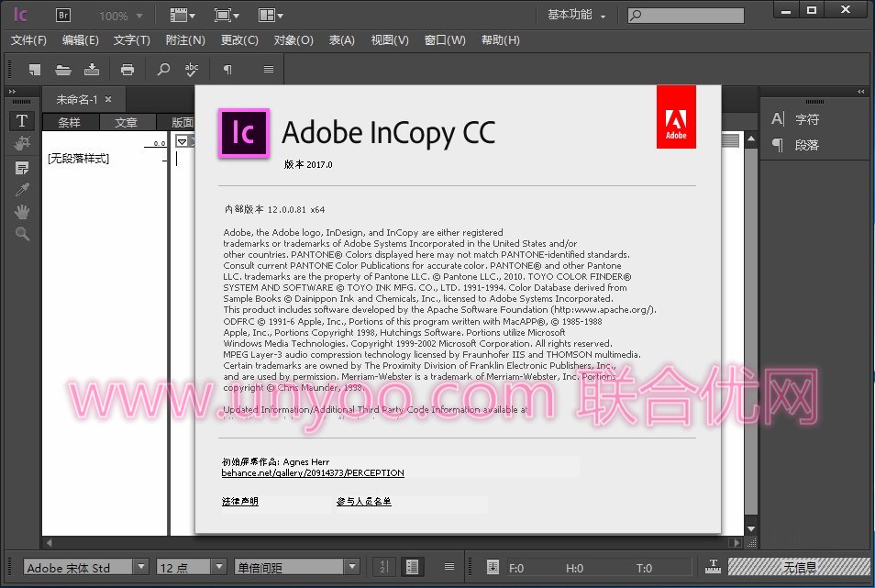Switch to the 文章 view tab
Screen dimensions: 875x588
127,122
